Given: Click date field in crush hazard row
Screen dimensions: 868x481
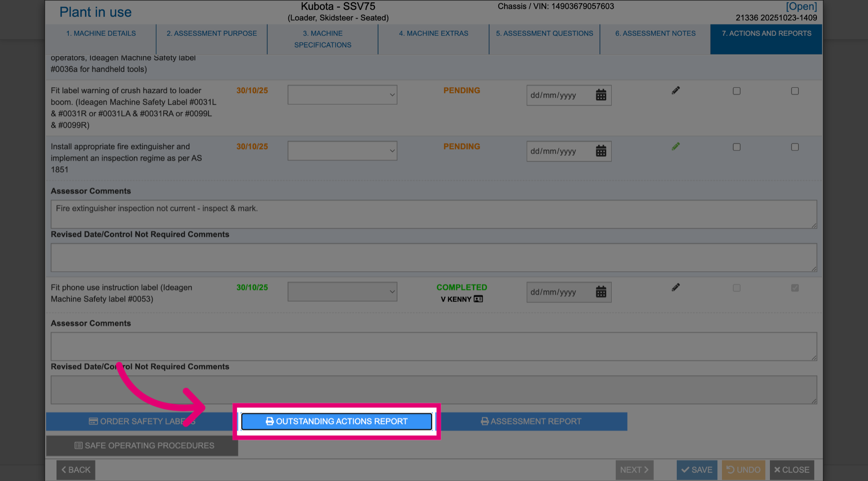Looking at the screenshot, I should (569, 95).
